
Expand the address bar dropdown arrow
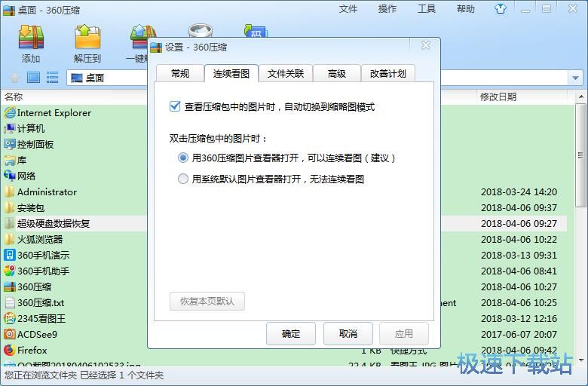point(575,78)
